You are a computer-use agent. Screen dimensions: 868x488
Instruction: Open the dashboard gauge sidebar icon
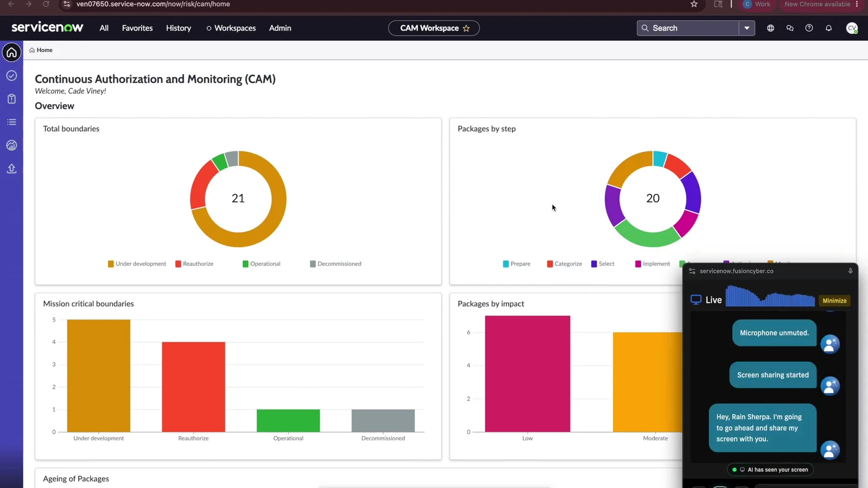(x=11, y=145)
